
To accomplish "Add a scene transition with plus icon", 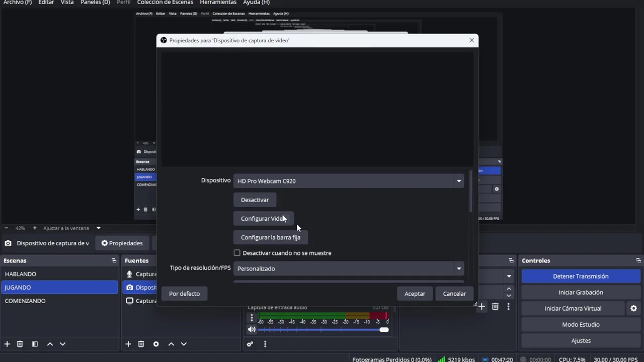I will tap(481, 306).
